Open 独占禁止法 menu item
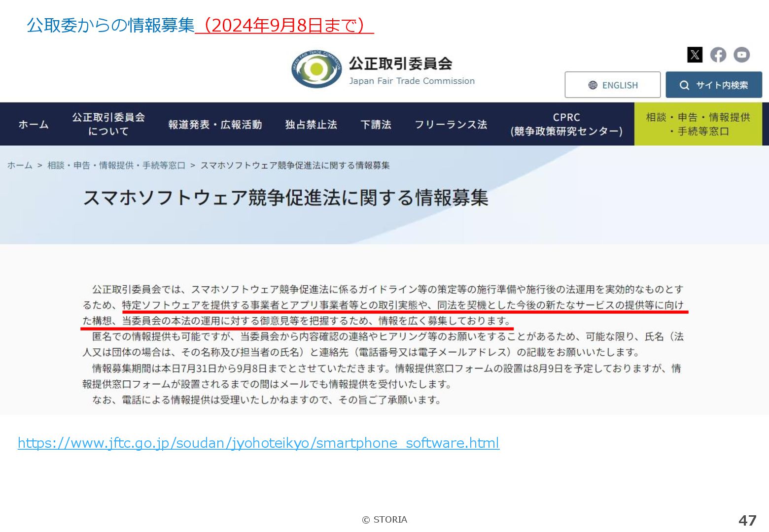769x532 pixels. click(x=311, y=124)
